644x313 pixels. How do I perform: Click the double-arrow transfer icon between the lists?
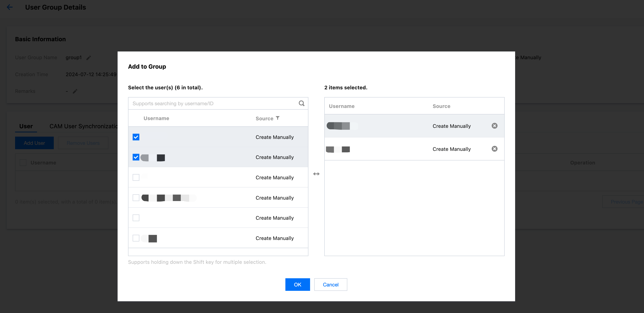316,174
